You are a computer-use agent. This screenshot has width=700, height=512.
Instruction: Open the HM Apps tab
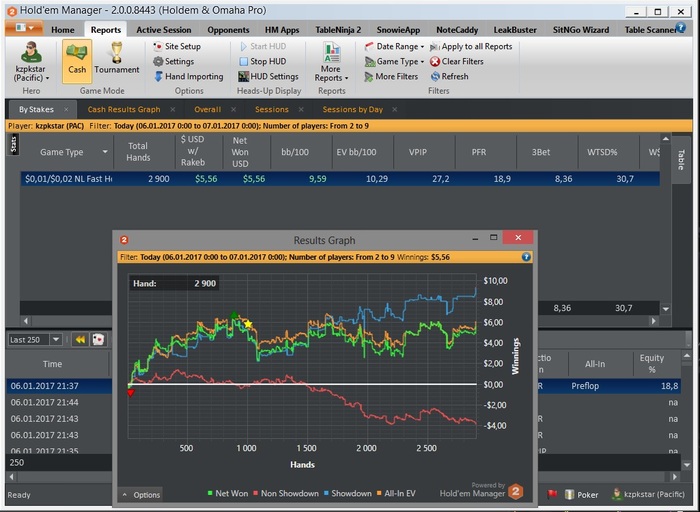[x=282, y=30]
